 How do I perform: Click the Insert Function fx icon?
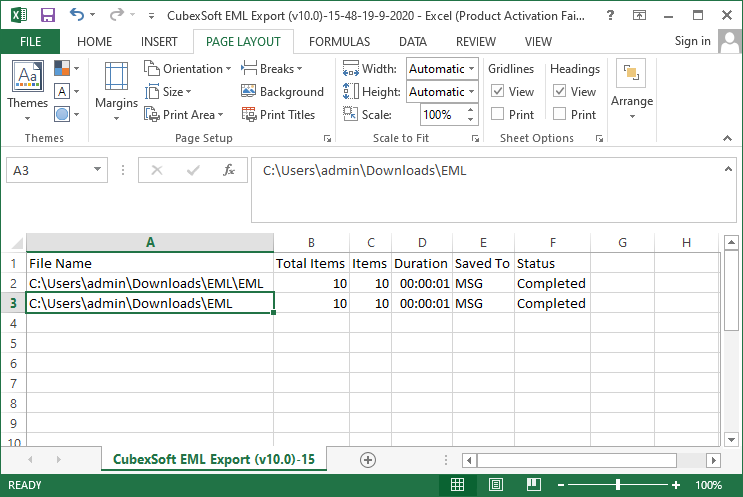[x=229, y=171]
